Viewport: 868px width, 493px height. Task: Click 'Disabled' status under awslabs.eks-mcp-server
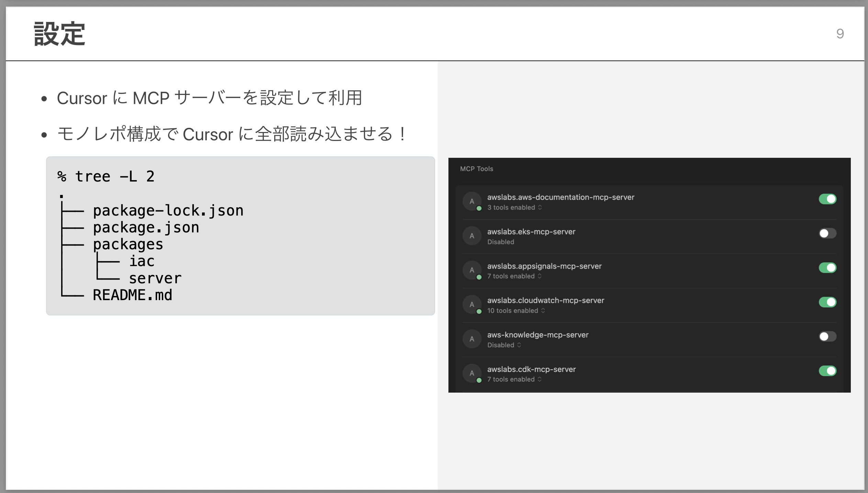[x=501, y=242]
